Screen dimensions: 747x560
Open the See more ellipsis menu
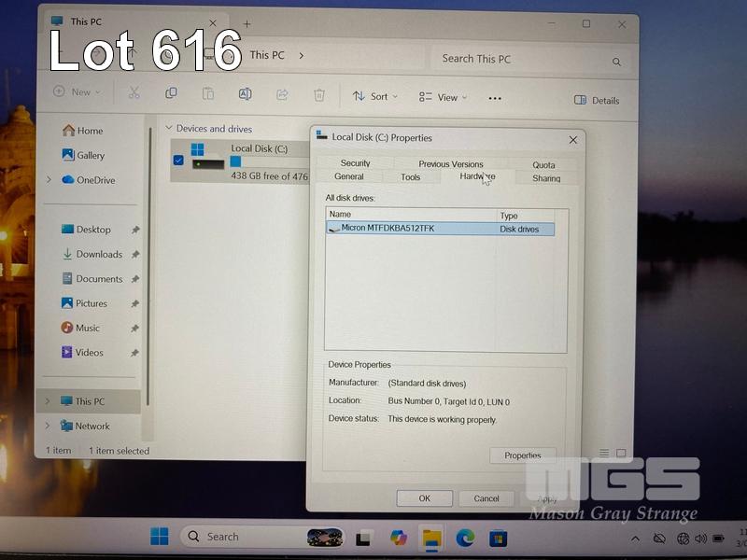pyautogui.click(x=495, y=98)
